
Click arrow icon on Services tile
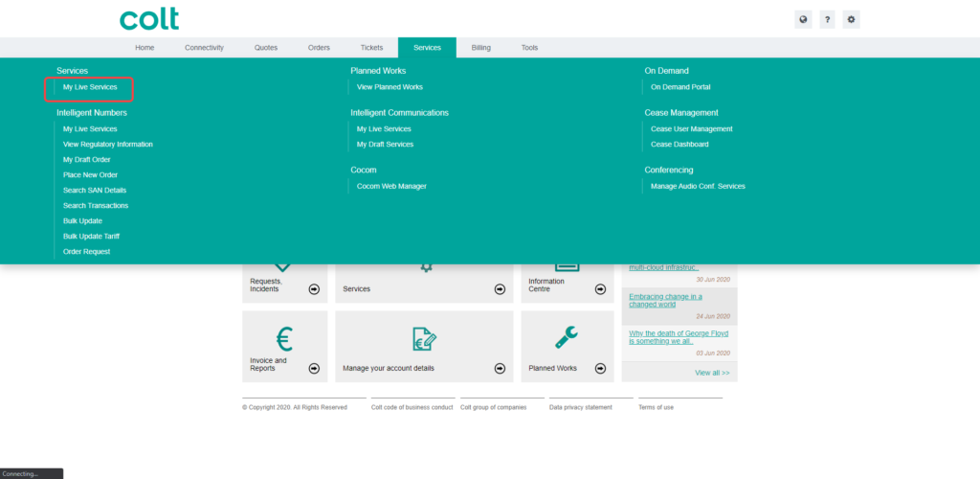click(x=500, y=289)
